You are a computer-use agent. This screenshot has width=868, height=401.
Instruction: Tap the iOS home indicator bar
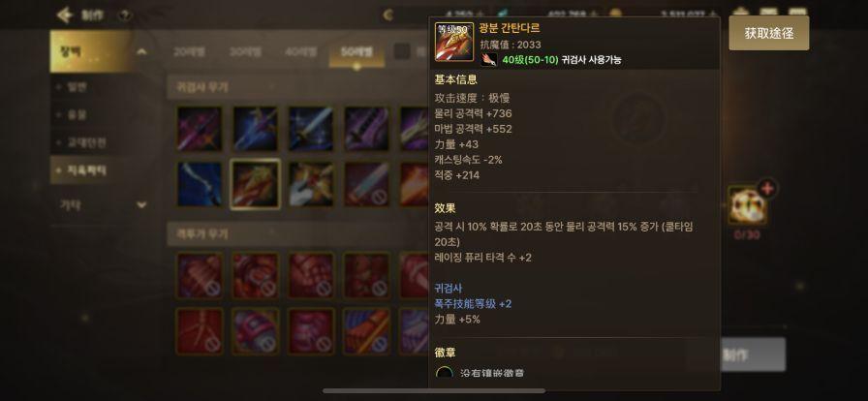coord(434,391)
